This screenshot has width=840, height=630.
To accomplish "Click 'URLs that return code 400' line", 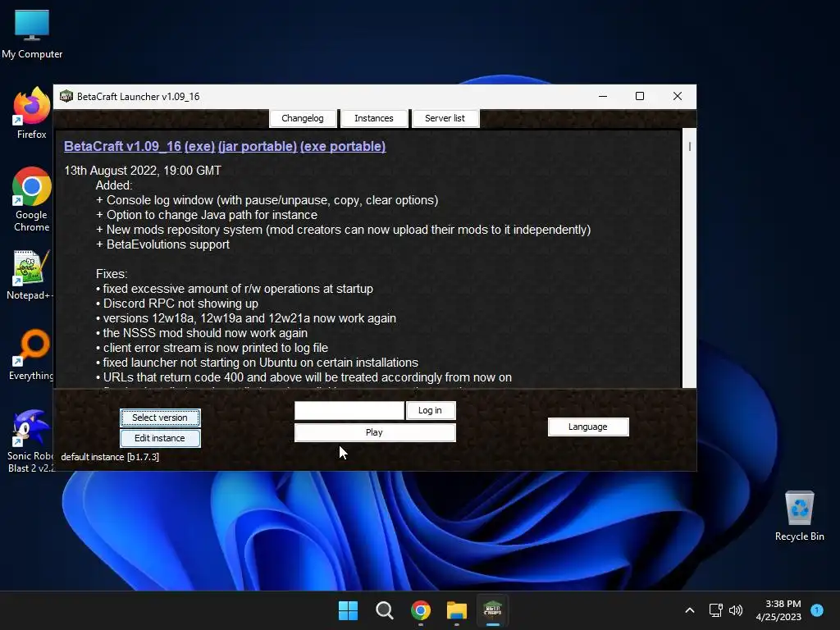I will tap(304, 377).
